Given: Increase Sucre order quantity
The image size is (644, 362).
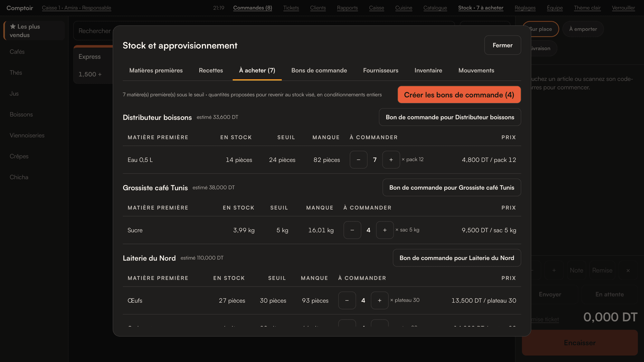Looking at the screenshot, I should tap(385, 230).
